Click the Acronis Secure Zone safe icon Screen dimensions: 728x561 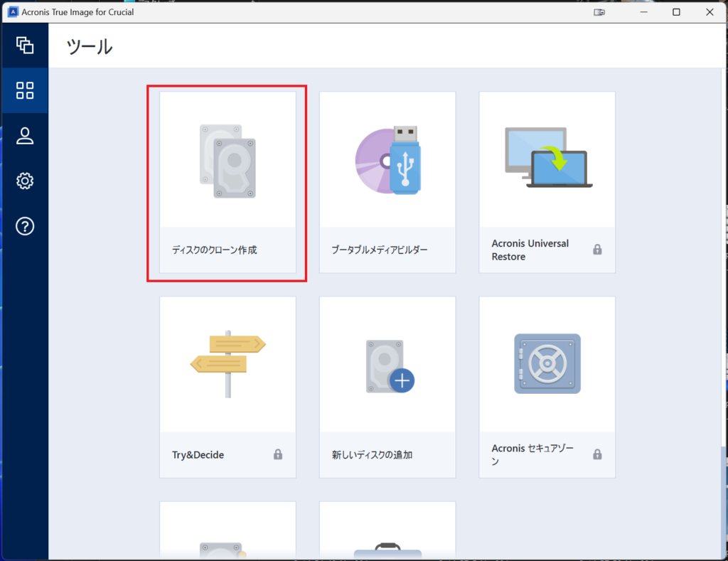click(547, 363)
